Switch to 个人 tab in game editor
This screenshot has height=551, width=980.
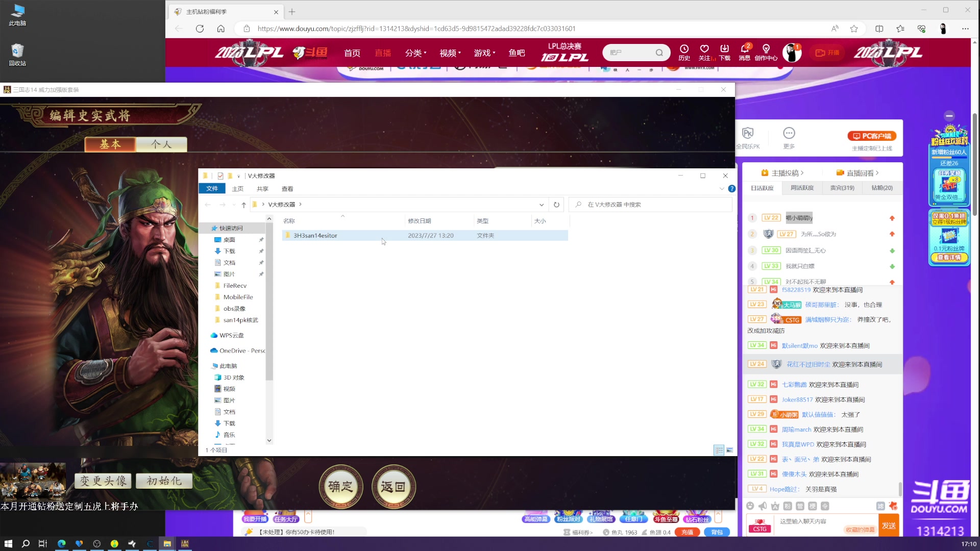pos(162,144)
